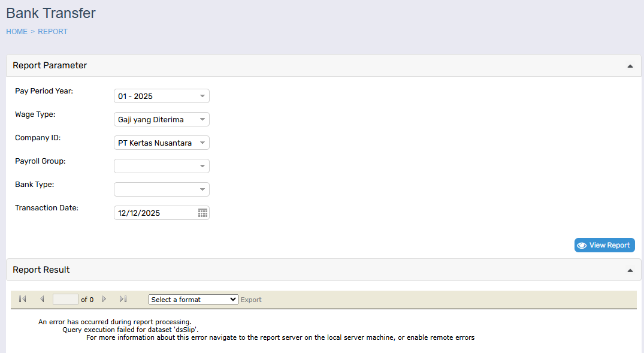Navigate to HOME breadcrumb

click(17, 32)
